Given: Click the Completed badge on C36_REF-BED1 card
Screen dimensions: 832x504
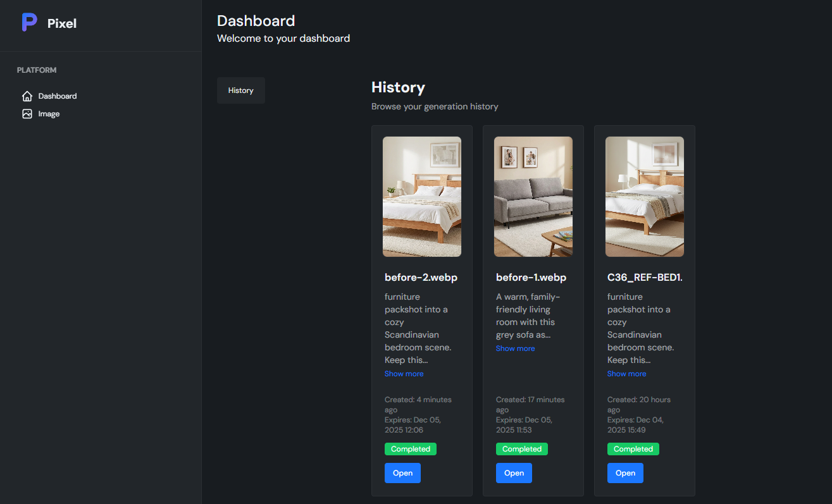Looking at the screenshot, I should click(633, 448).
